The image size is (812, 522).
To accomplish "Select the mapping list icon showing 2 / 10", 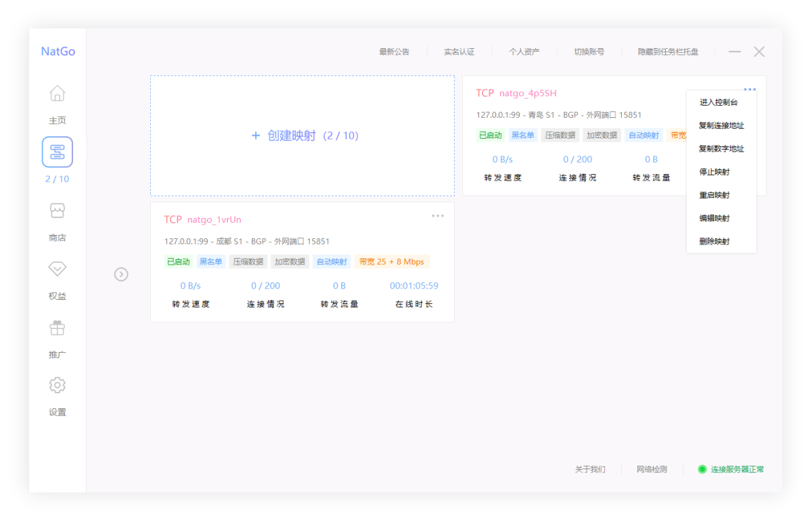I will point(58,152).
